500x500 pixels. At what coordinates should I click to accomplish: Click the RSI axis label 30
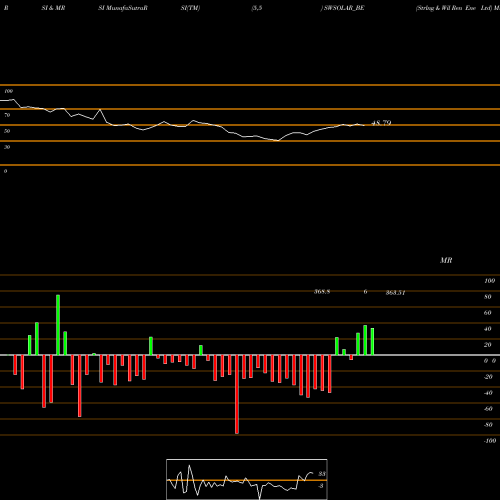click(7, 147)
